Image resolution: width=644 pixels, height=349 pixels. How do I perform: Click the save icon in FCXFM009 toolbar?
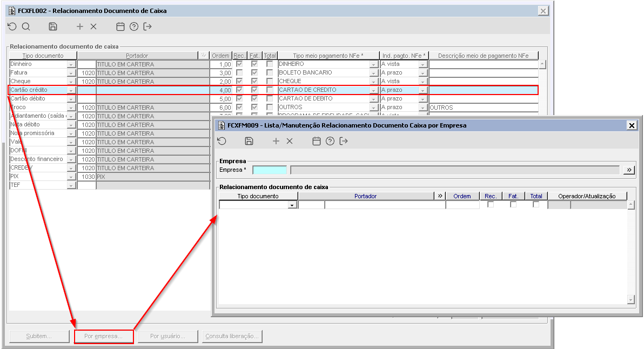pos(249,141)
